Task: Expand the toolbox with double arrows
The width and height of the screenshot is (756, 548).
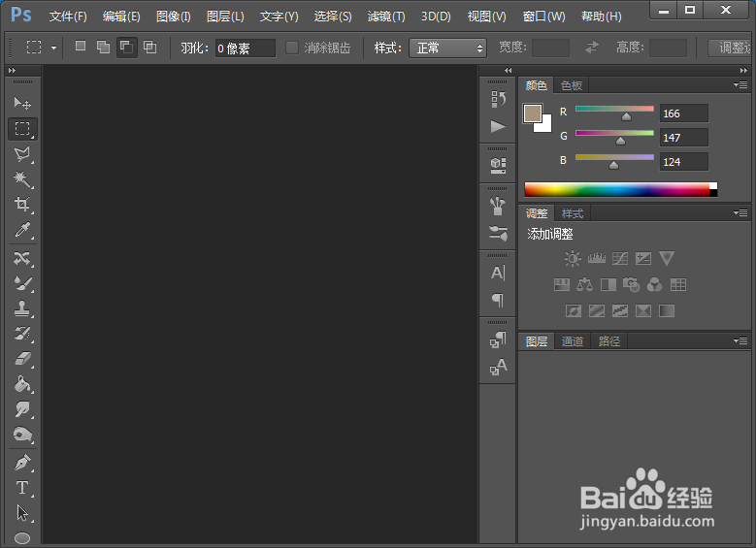Action: [12, 71]
